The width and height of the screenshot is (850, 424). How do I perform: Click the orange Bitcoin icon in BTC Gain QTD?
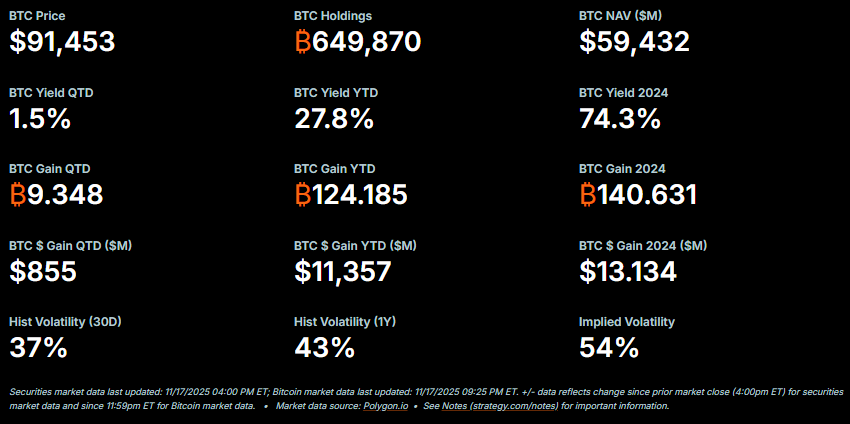point(17,195)
